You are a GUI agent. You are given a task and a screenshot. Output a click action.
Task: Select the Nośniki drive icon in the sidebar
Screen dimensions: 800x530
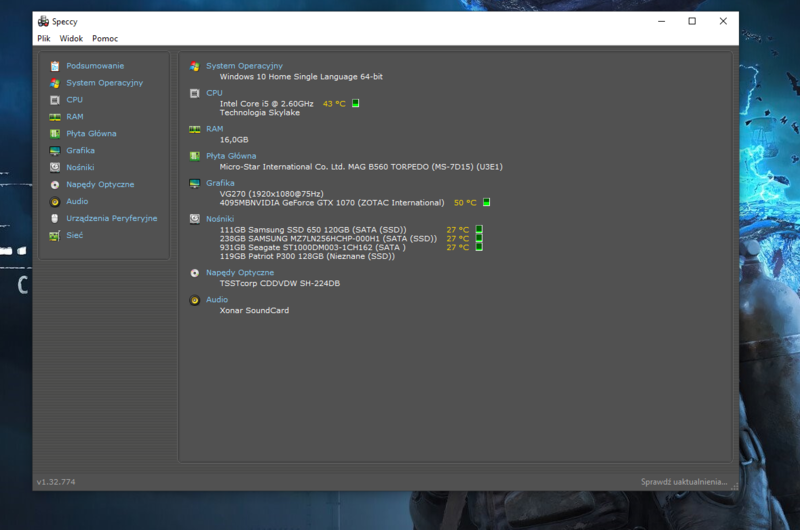tap(55, 168)
